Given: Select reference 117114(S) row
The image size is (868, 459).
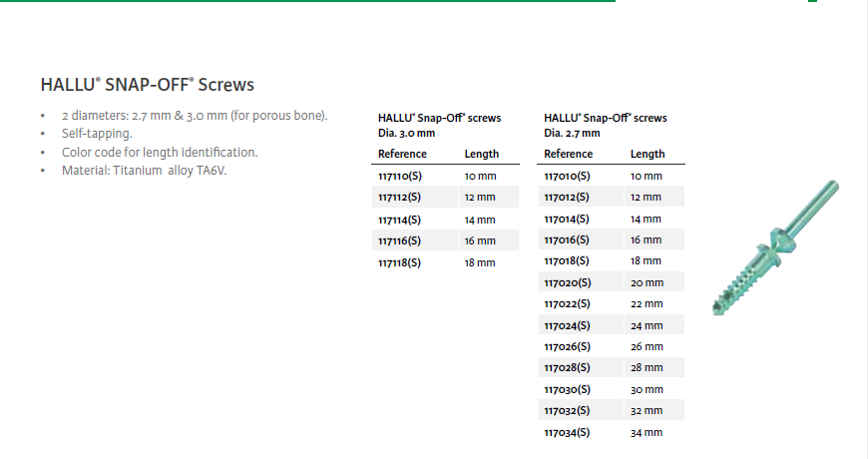Looking at the screenshot, I should point(399,220).
